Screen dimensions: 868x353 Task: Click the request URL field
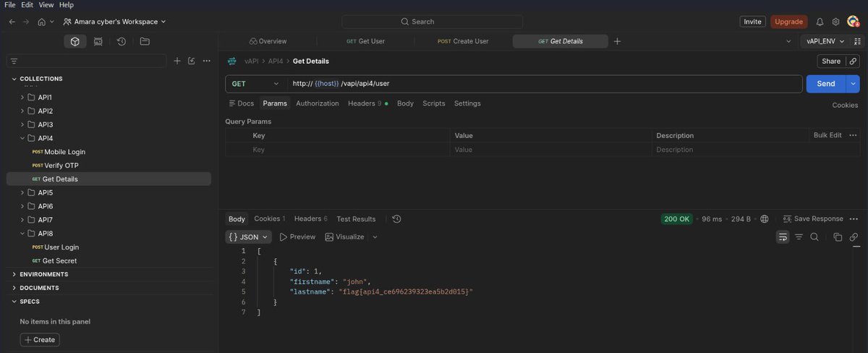point(545,84)
